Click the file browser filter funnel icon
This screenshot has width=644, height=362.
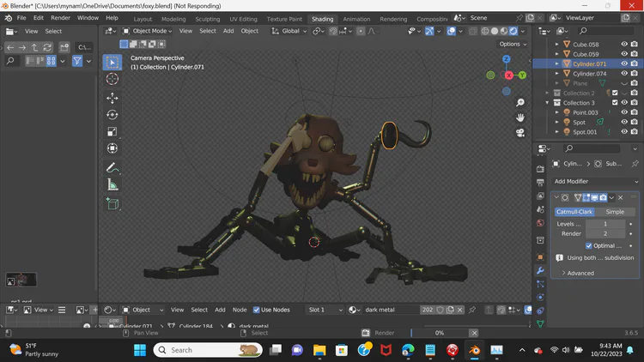point(77,61)
